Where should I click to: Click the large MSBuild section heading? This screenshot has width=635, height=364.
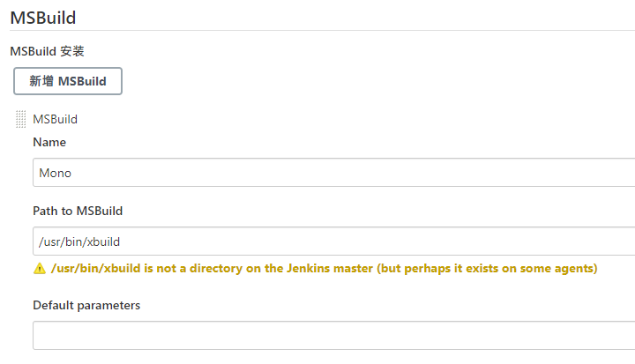[x=42, y=16]
